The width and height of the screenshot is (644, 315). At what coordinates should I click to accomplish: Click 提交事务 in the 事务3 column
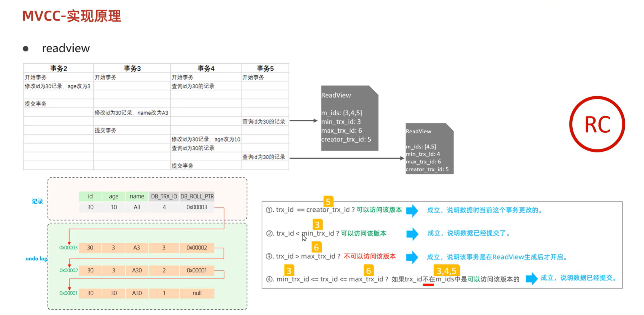[x=106, y=130]
